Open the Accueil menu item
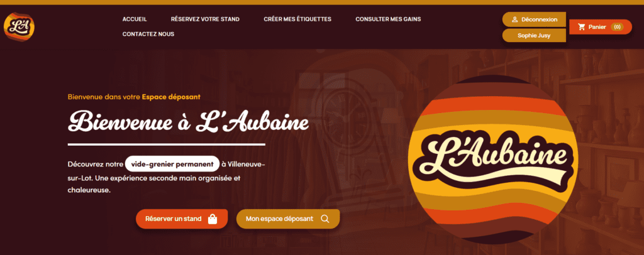 coord(135,19)
